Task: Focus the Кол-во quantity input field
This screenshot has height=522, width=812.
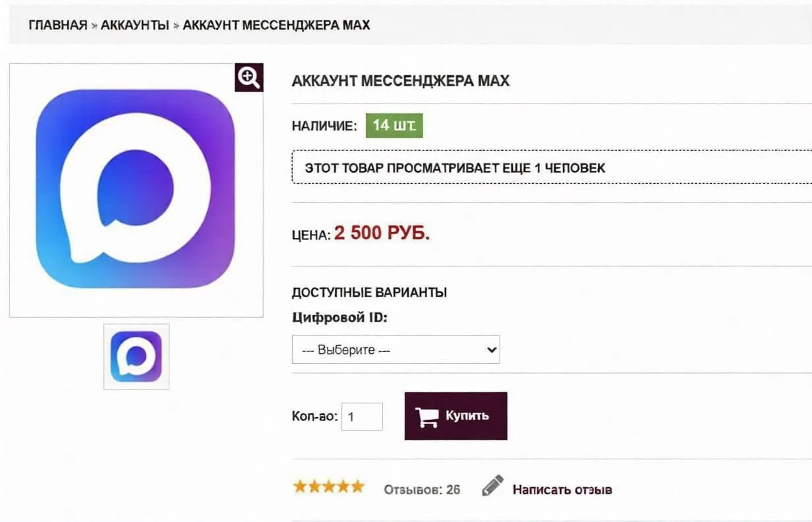Action: [x=362, y=417]
